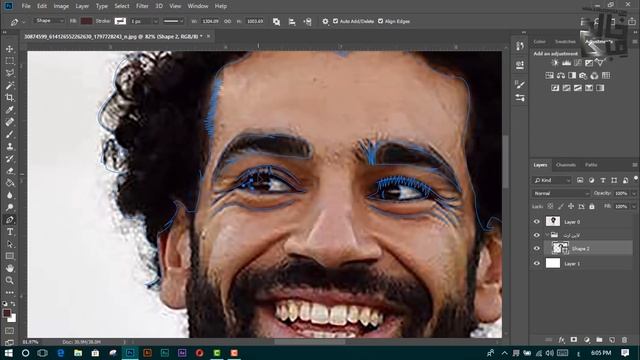Hide Layer 0 visibility eye
Screen dimensions: 640x360
point(537,222)
